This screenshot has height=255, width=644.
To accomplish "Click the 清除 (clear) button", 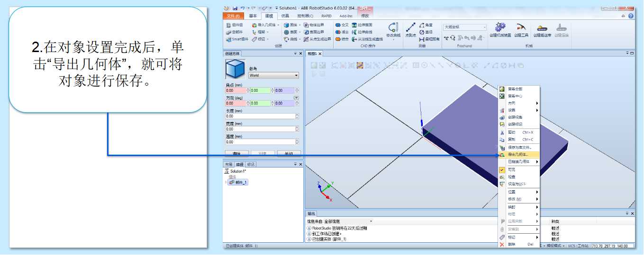I will coord(236,153).
